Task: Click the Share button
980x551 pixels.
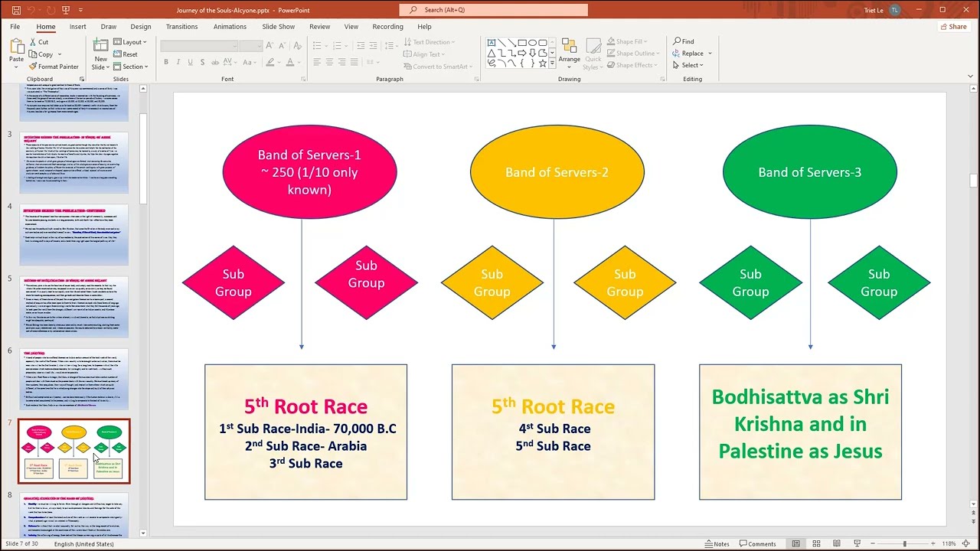Action: 953,26
